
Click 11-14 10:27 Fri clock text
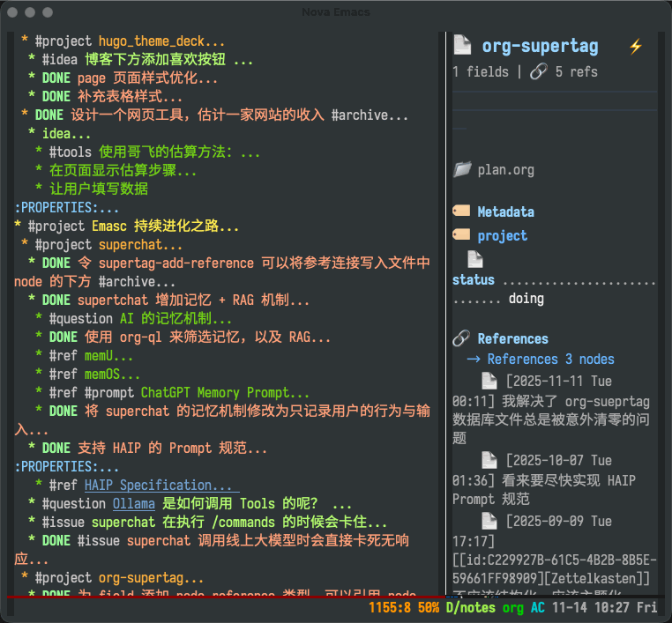(604, 608)
